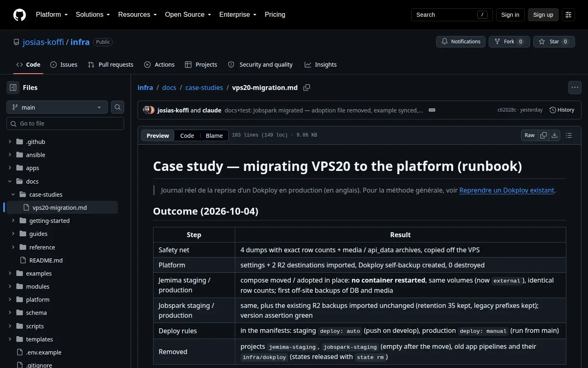The image size is (588, 368).
Task: Open the case-studies breadcrumb link
Action: (204, 88)
